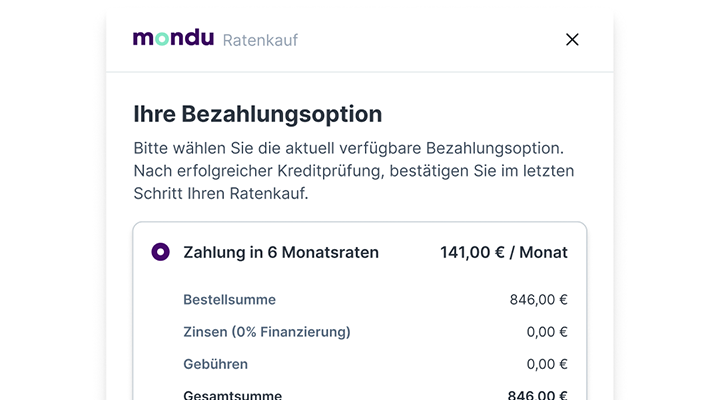Click the Bestellsumme row label

pos(230,299)
